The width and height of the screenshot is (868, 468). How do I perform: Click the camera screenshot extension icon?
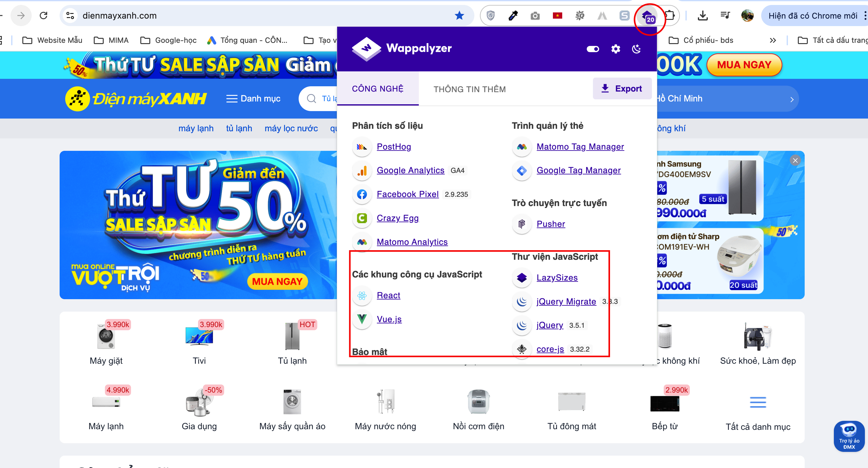(x=535, y=16)
